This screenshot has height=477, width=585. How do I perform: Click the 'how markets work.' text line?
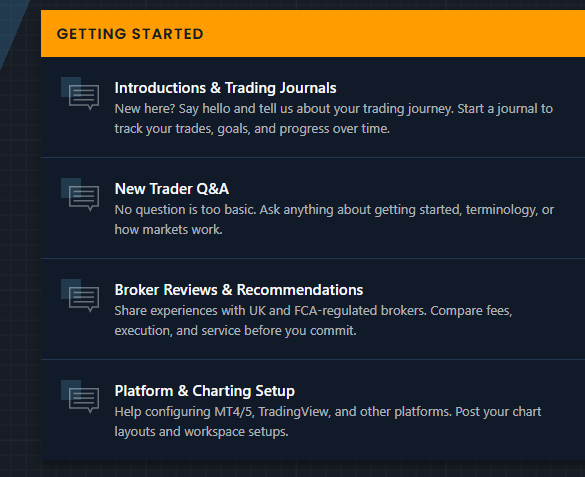click(x=168, y=230)
